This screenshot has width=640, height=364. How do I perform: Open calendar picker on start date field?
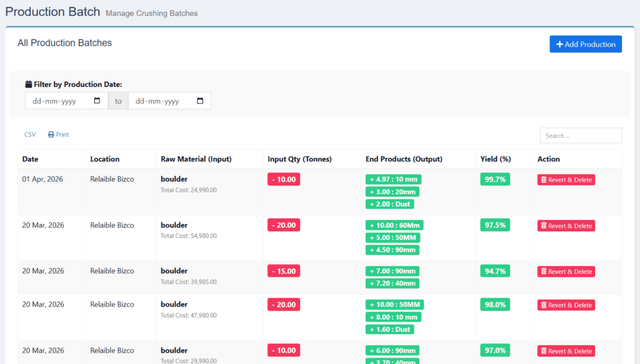[x=97, y=101]
